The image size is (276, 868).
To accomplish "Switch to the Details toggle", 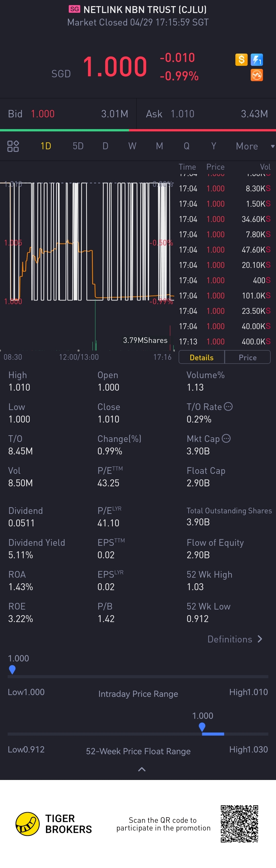I will (x=201, y=357).
